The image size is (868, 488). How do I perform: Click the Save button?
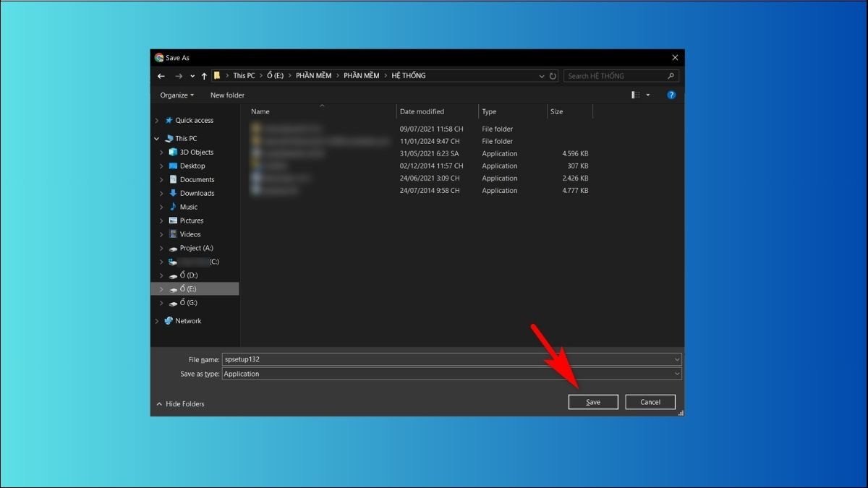pos(592,402)
